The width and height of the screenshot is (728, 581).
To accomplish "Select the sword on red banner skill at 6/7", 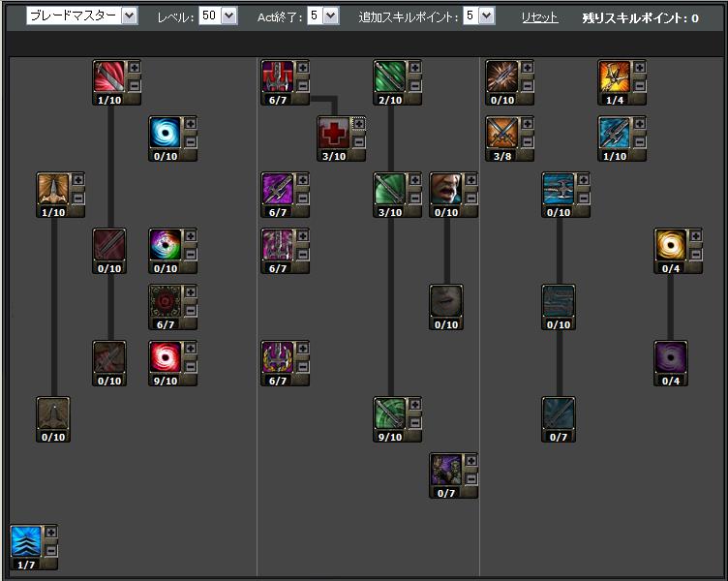I will point(278,76).
